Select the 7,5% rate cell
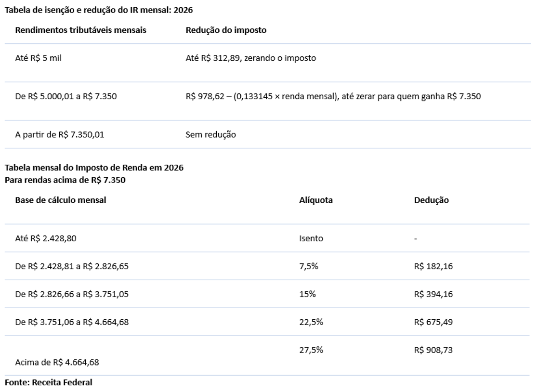The width and height of the screenshot is (551, 392). [x=309, y=266]
